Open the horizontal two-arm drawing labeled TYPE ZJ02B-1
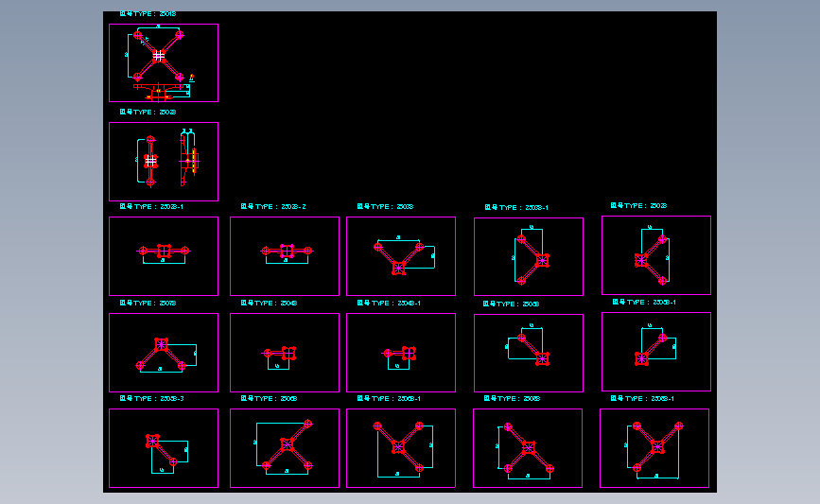 pos(164,256)
